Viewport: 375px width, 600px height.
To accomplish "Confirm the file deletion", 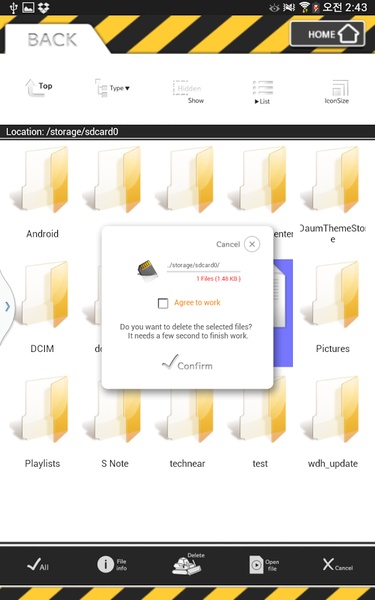I will pyautogui.click(x=187, y=363).
